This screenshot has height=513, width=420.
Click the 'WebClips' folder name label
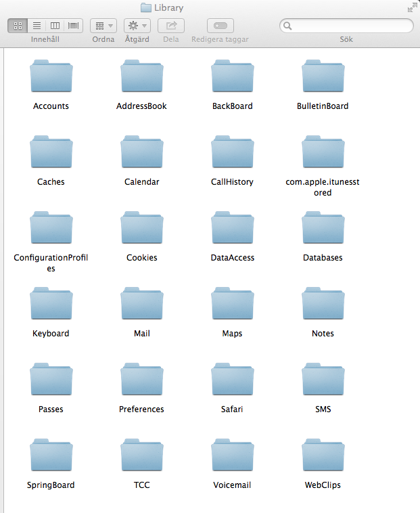[323, 485]
